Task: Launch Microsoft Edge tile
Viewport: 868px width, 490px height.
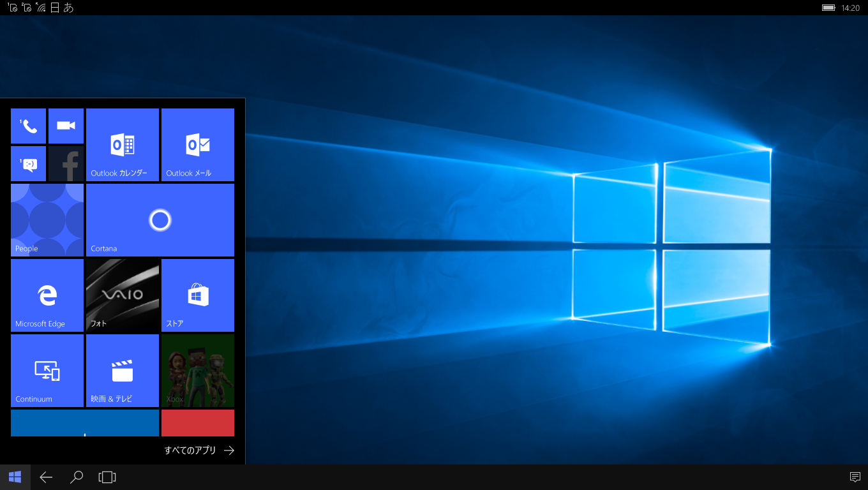Action: 47,295
